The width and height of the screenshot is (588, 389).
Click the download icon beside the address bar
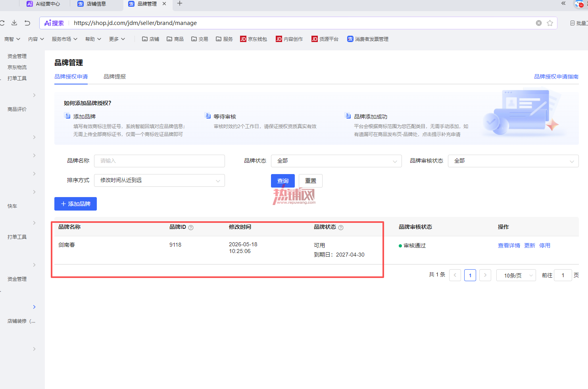coord(14,23)
